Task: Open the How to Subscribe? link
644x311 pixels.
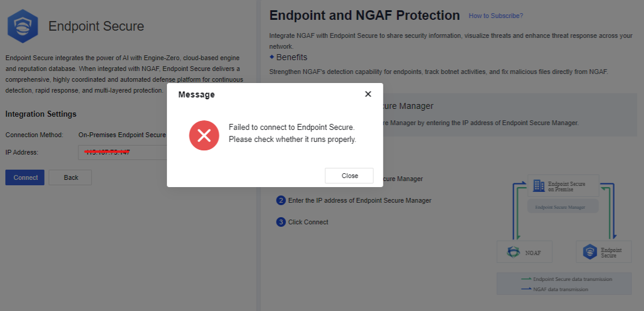Action: [x=496, y=16]
